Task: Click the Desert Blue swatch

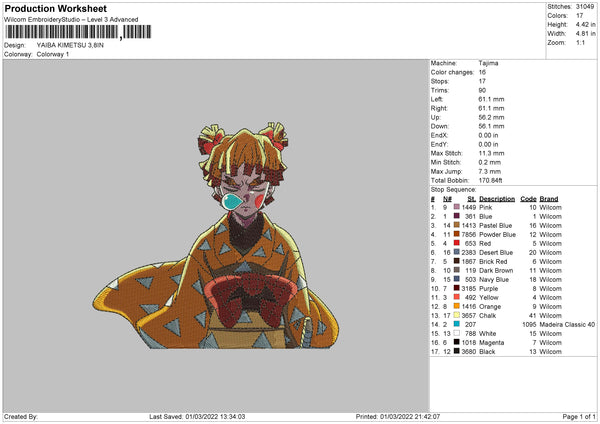Action: coord(457,252)
